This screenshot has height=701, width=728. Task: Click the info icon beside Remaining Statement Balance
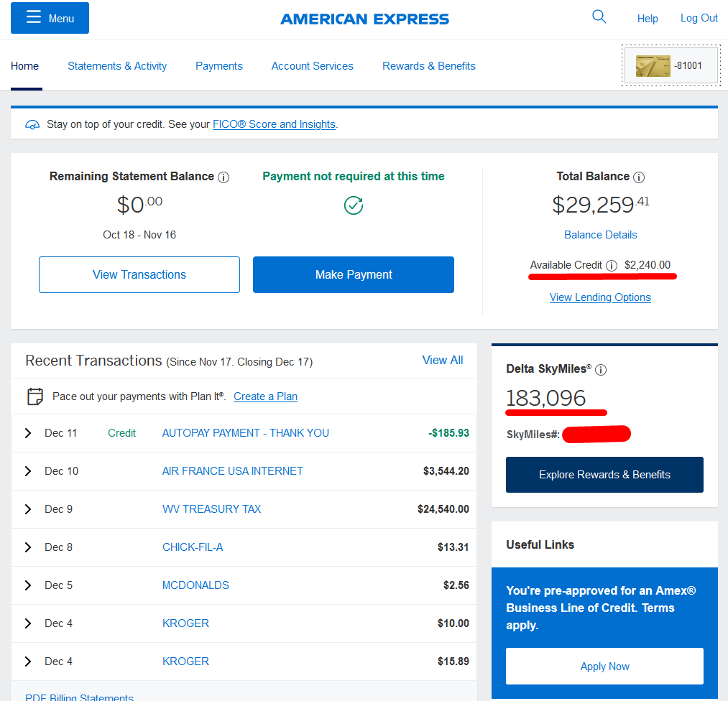[224, 177]
